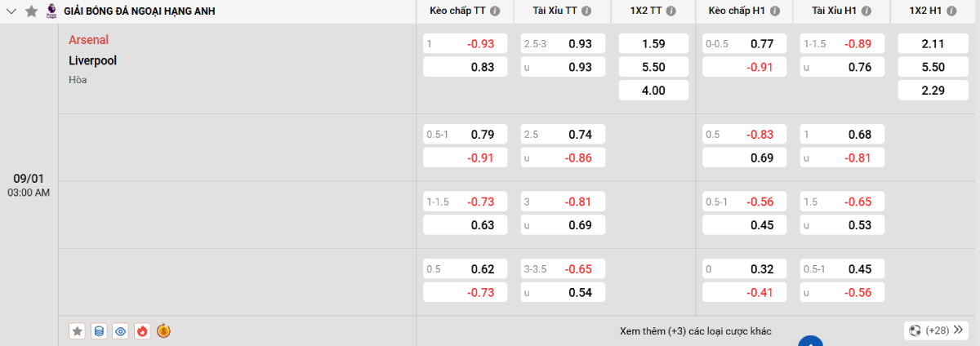Expand Xem thêm (+3) các loại cược khác
The height and width of the screenshot is (346, 980).
[695, 330]
